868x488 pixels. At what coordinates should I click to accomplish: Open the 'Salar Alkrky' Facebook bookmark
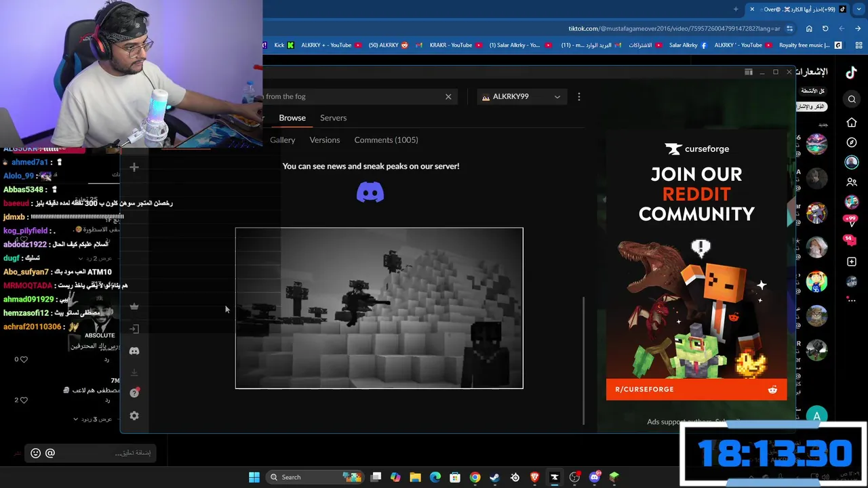[x=688, y=45]
